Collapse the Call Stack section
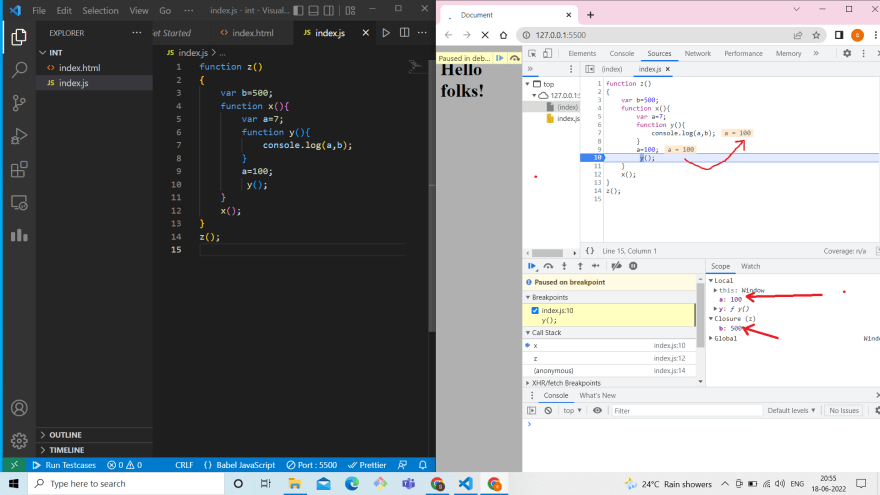 528,333
